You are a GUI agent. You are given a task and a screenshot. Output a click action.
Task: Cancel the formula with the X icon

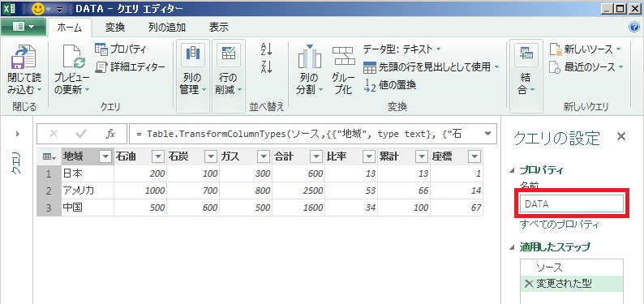(x=54, y=134)
